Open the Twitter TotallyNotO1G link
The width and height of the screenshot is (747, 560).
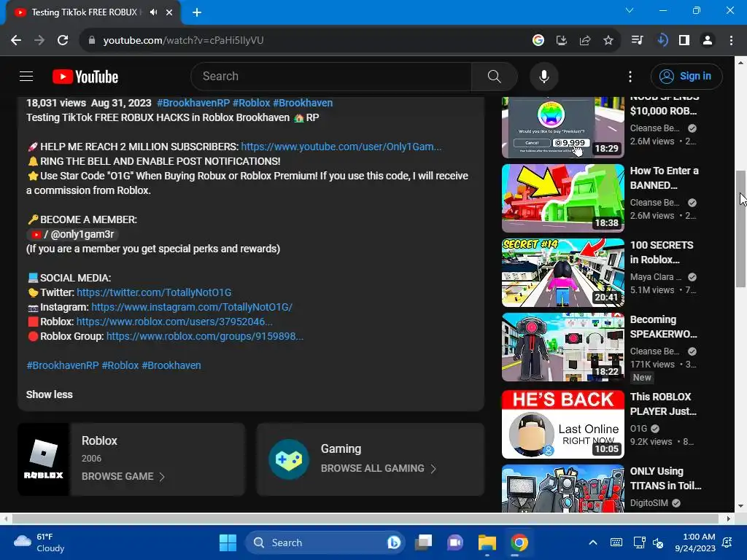[154, 292]
